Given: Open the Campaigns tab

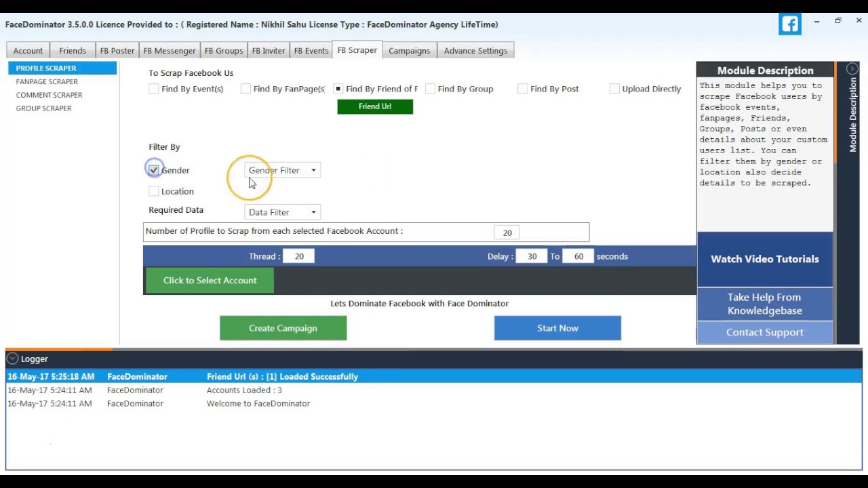Looking at the screenshot, I should pyautogui.click(x=410, y=51).
